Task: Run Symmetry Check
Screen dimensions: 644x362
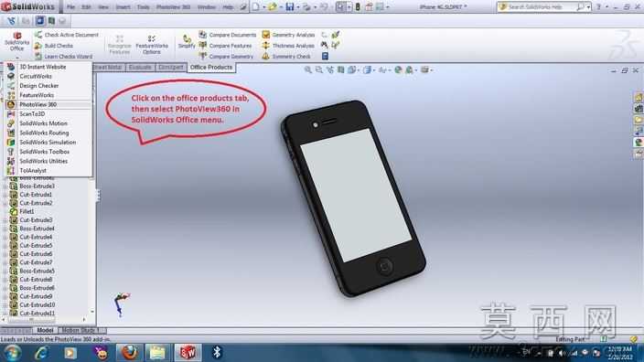Action: point(286,57)
